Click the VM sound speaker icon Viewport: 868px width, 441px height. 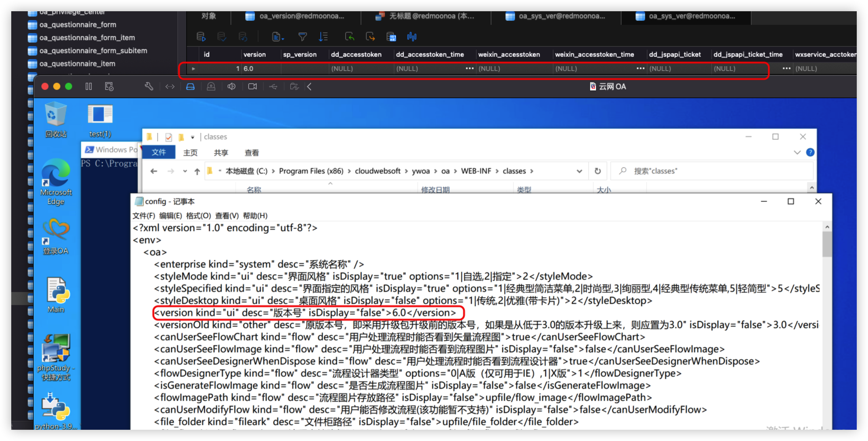(231, 87)
